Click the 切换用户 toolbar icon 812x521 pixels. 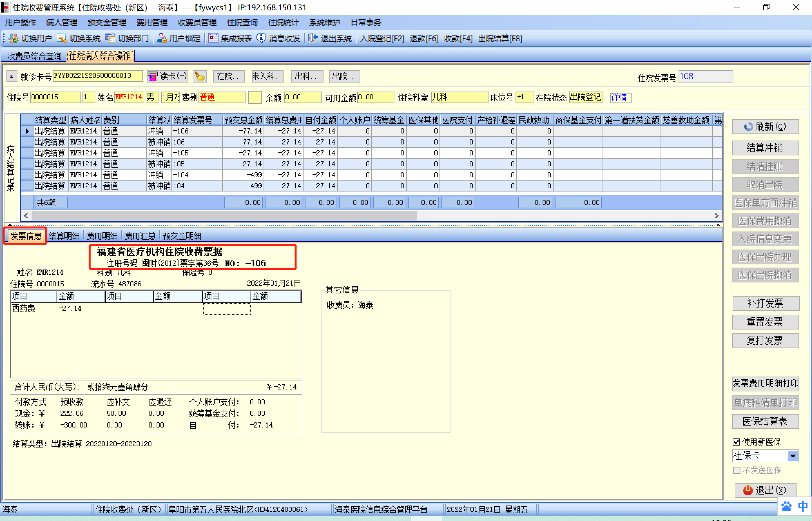(14, 38)
